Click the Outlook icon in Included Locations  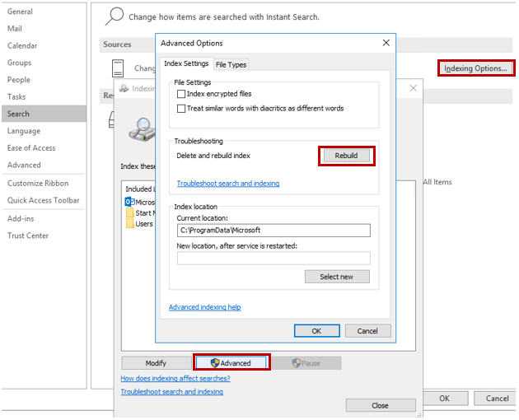(x=130, y=202)
